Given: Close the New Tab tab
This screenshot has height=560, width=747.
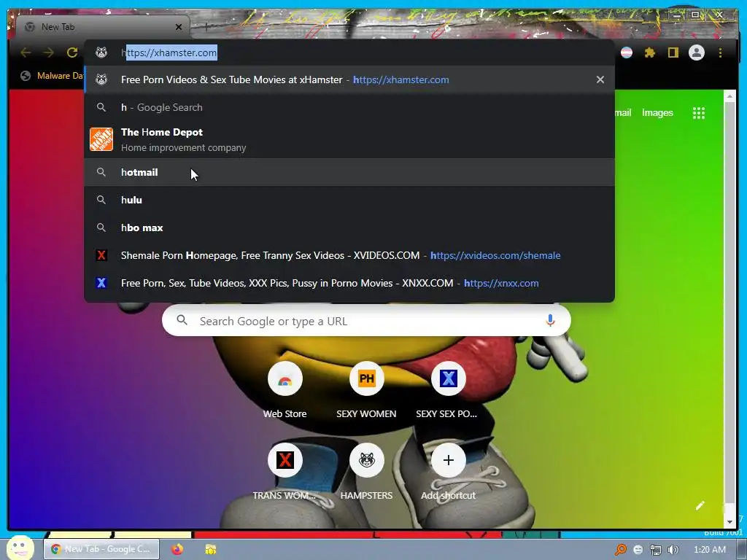Looking at the screenshot, I should pos(179,27).
